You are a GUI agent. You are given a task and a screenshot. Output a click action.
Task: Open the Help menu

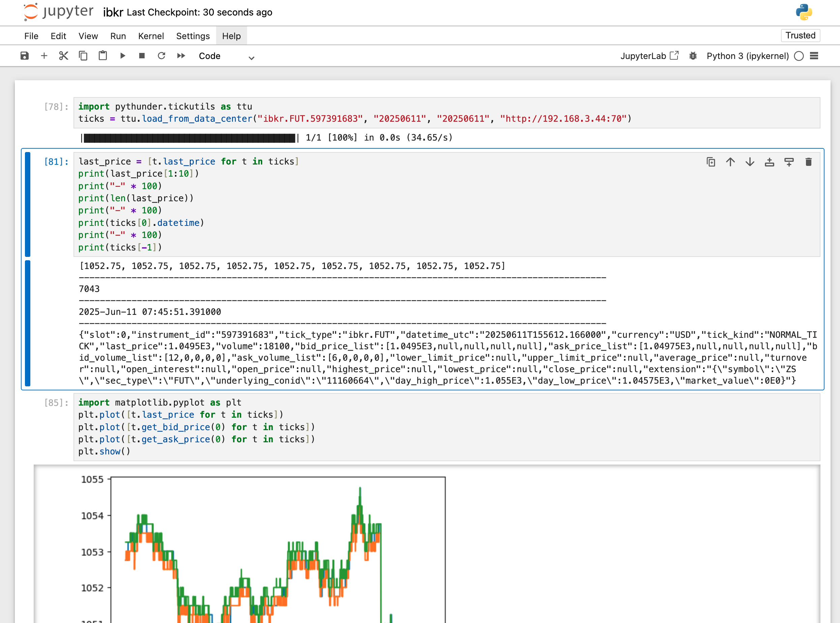click(x=232, y=36)
